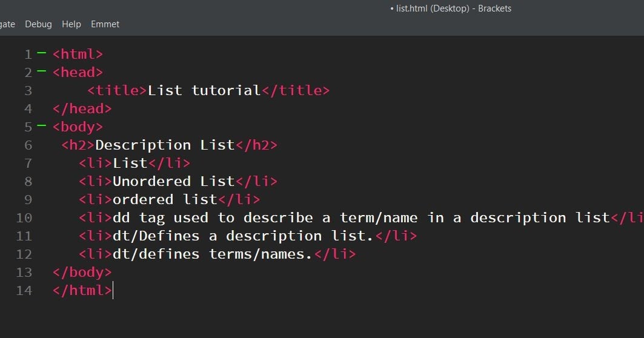Image resolution: width=644 pixels, height=338 pixels.
Task: Click line number 12 in gutter
Action: click(x=24, y=254)
